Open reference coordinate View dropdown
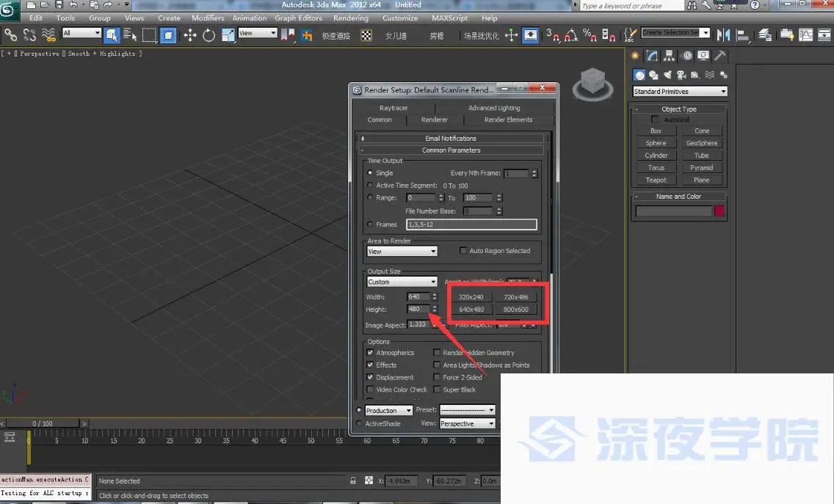Viewport: 834px width, 504px height. point(258,33)
